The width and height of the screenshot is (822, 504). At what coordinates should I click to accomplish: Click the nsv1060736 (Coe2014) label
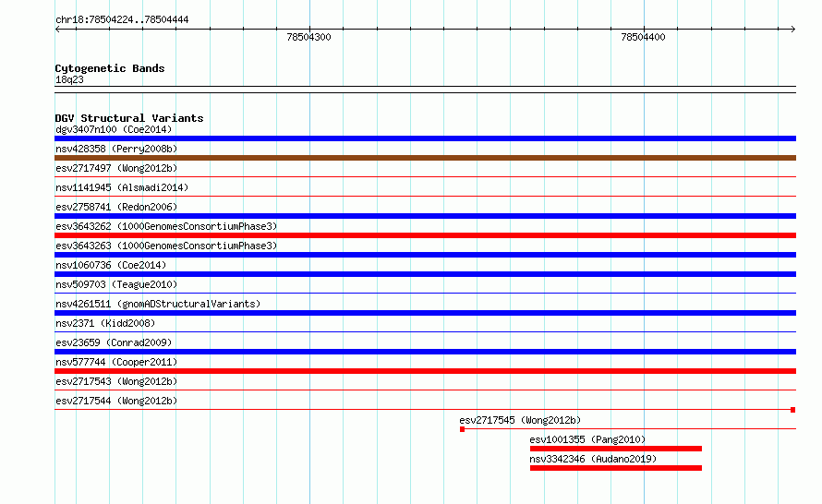click(111, 265)
